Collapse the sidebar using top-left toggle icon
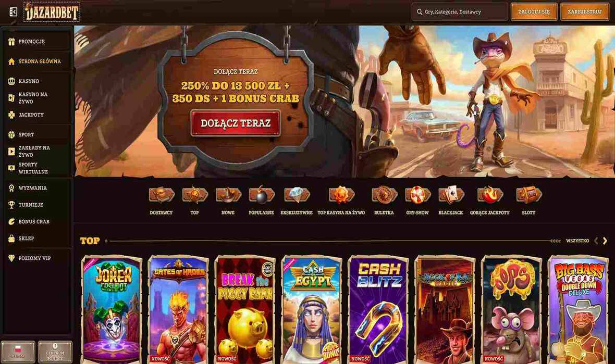Screen dimensions: 615x364 pyautogui.click(x=13, y=12)
